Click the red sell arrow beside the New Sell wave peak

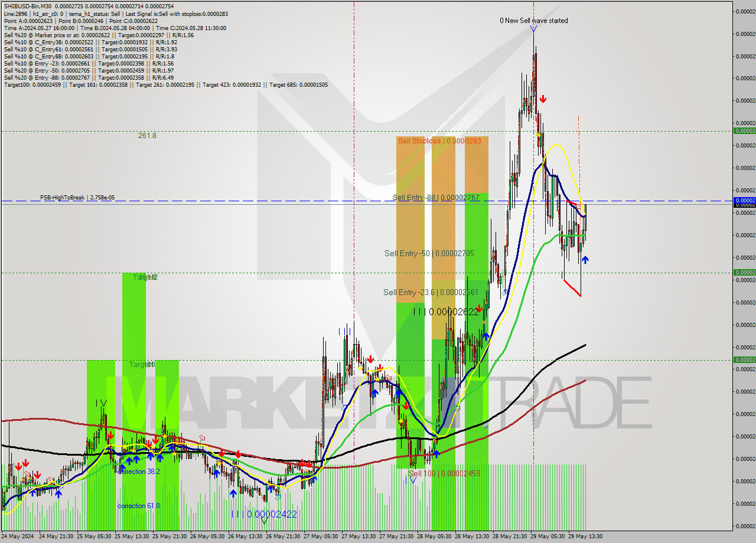coord(542,99)
